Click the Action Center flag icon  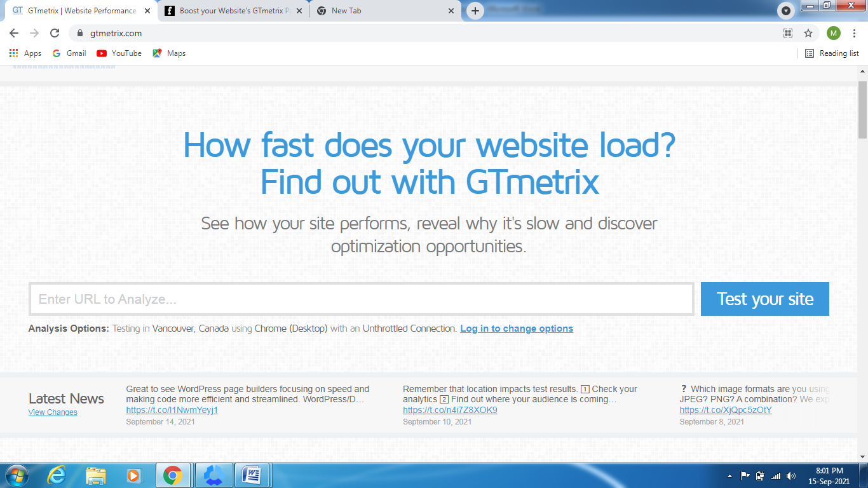pos(745,475)
